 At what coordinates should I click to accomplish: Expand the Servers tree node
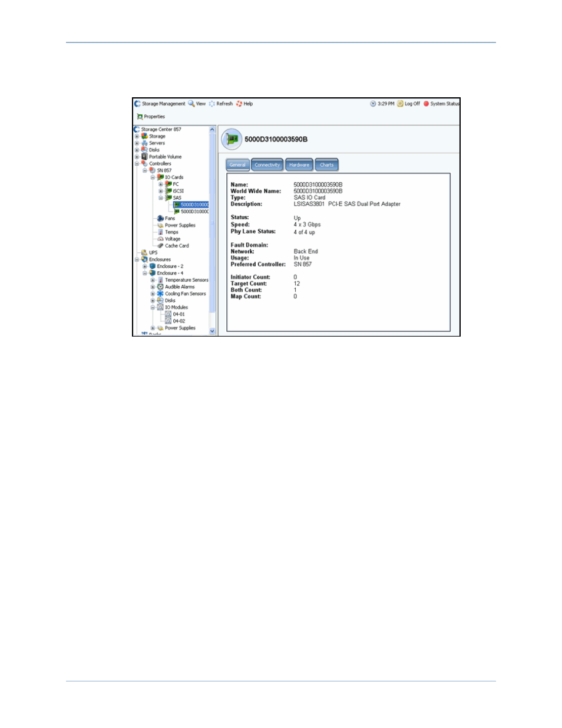tap(137, 143)
